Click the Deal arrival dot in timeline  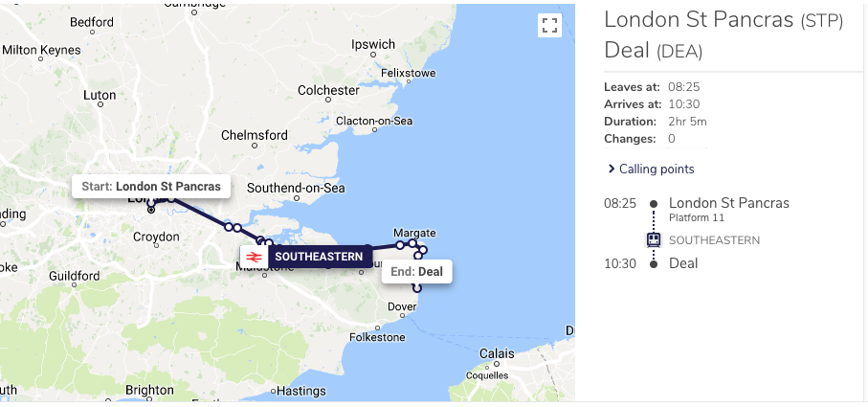654,264
